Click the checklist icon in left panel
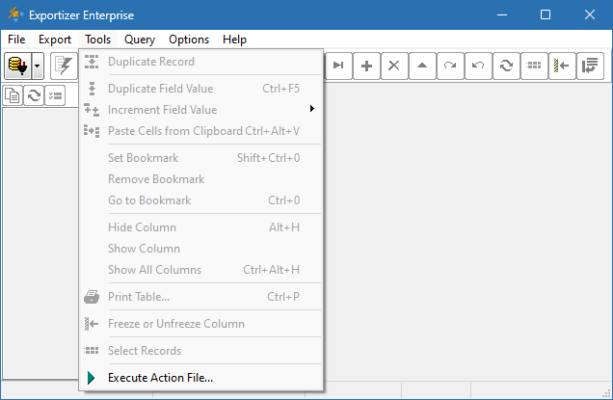Viewport: 613px width, 400px height. (55, 95)
